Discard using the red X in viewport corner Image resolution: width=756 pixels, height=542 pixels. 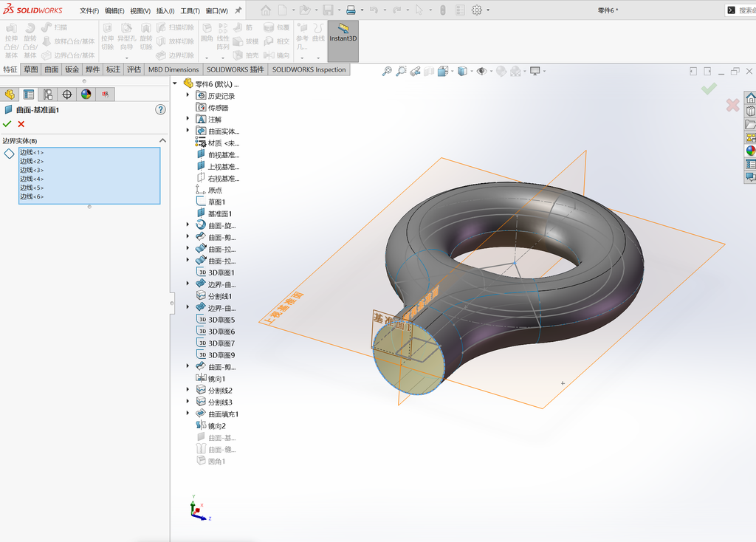coord(733,105)
